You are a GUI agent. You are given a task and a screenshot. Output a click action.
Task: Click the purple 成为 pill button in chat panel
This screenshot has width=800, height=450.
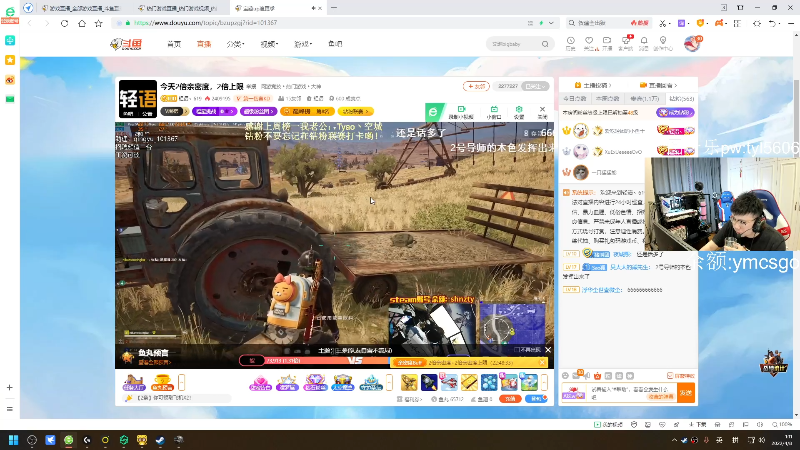[675, 112]
